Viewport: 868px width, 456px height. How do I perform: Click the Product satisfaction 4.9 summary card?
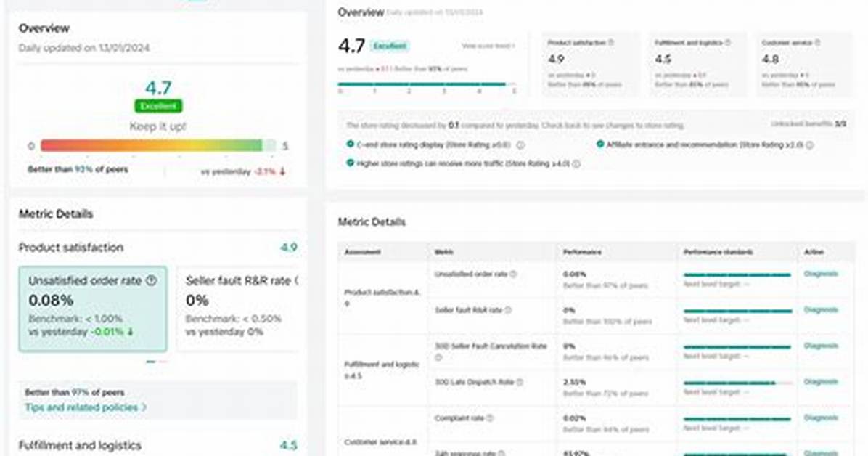[x=590, y=65]
